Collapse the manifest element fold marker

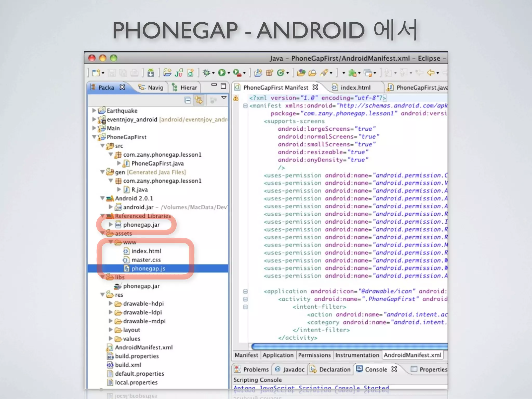click(245, 106)
